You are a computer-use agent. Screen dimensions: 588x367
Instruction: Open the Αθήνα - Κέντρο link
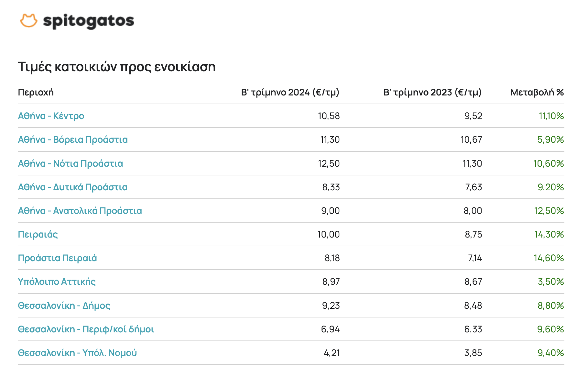pos(51,116)
